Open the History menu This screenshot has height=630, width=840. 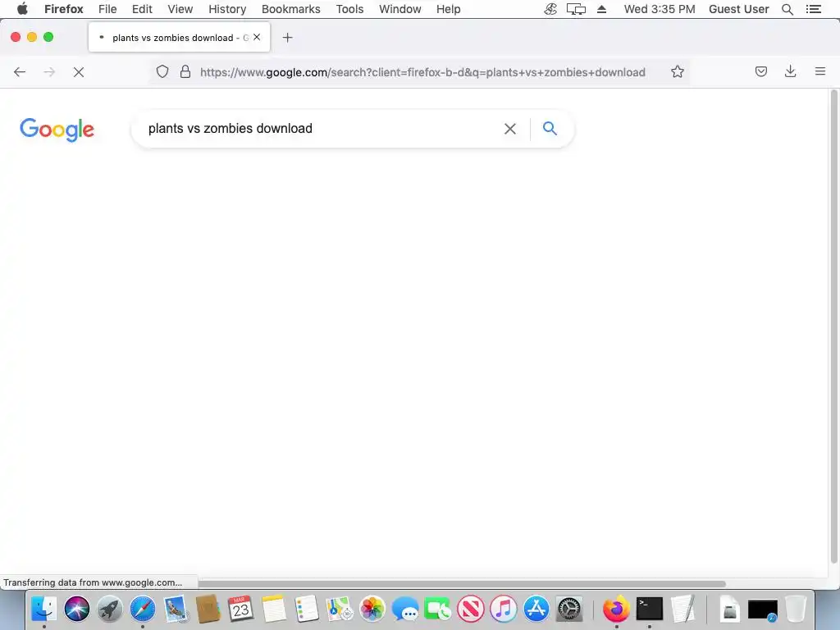pyautogui.click(x=227, y=9)
